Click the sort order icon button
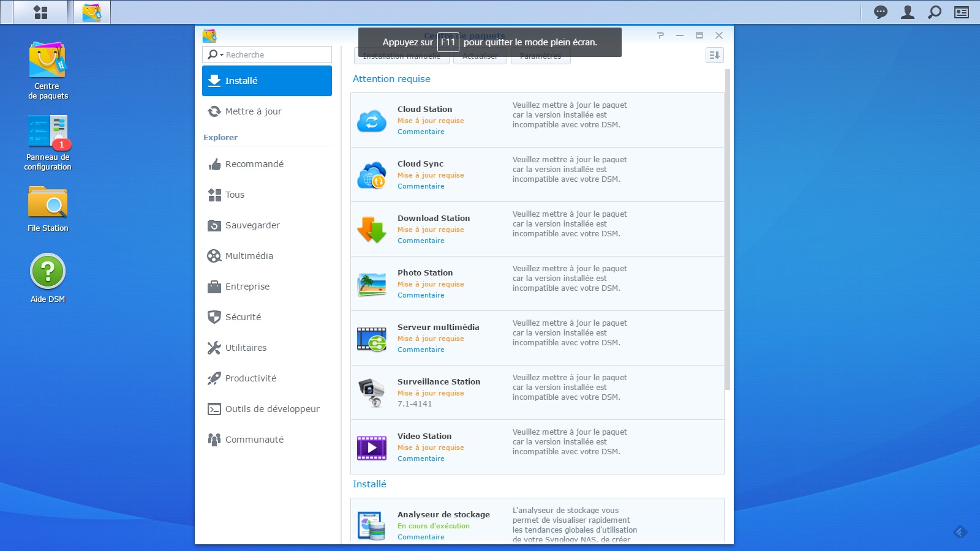The image size is (980, 551). (x=715, y=55)
